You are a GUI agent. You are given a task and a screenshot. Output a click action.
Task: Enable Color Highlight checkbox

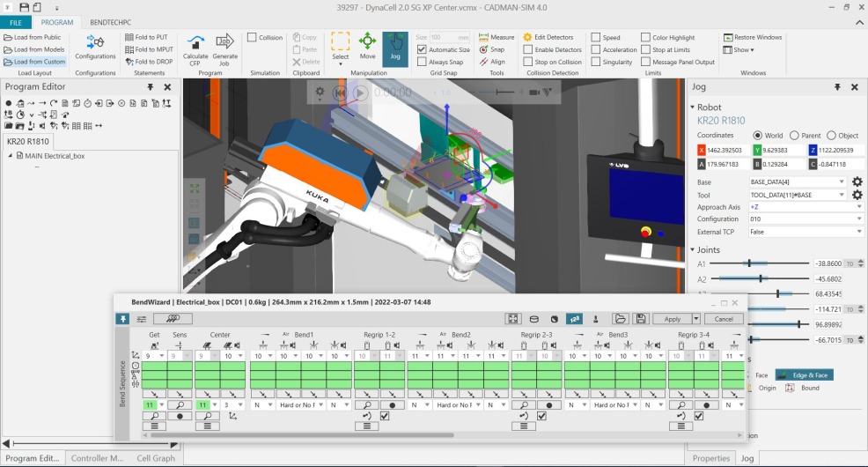[x=645, y=37]
